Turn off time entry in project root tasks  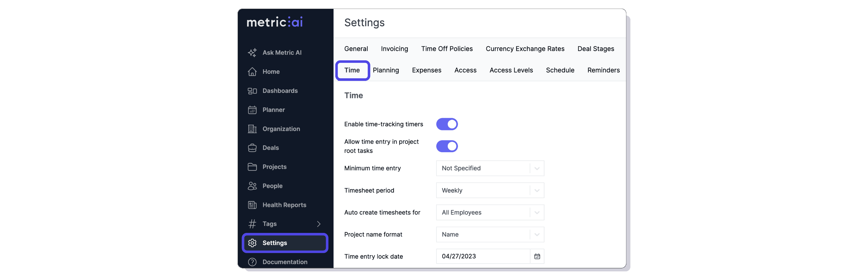447,146
